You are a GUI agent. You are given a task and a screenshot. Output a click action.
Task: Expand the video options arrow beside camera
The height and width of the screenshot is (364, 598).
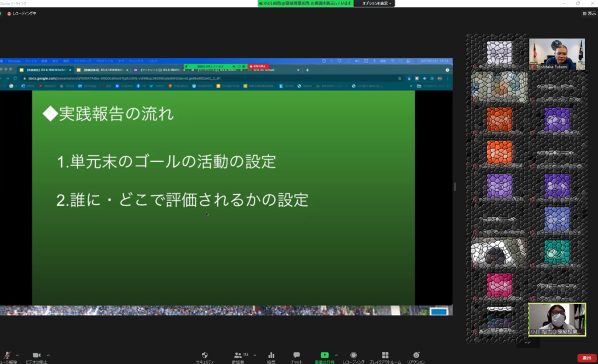[48, 355]
